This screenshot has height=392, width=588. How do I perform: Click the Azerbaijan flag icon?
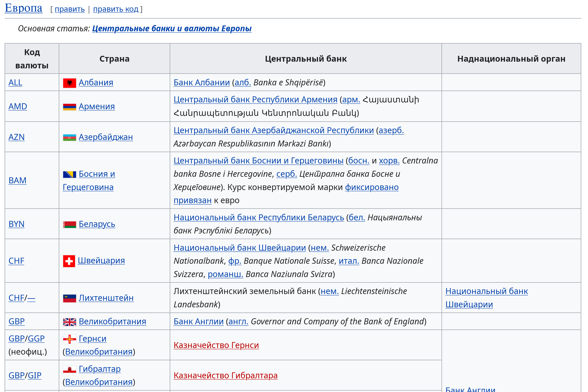(69, 137)
